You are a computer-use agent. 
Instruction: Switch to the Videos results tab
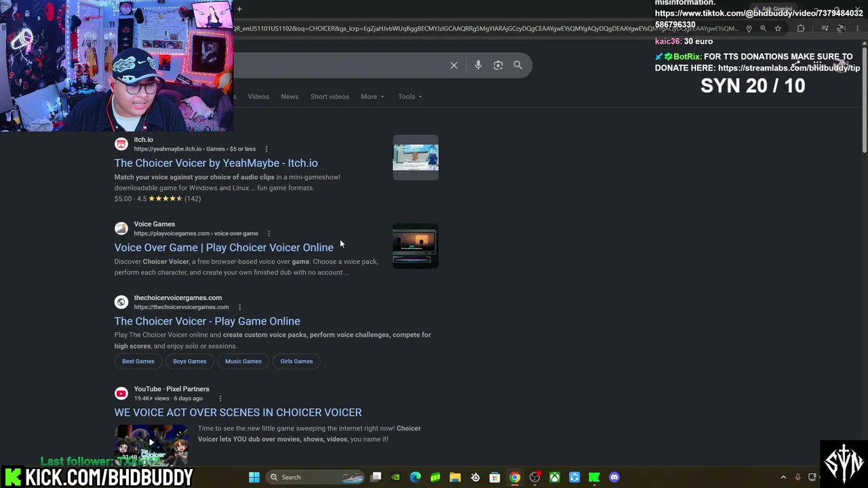click(258, 96)
